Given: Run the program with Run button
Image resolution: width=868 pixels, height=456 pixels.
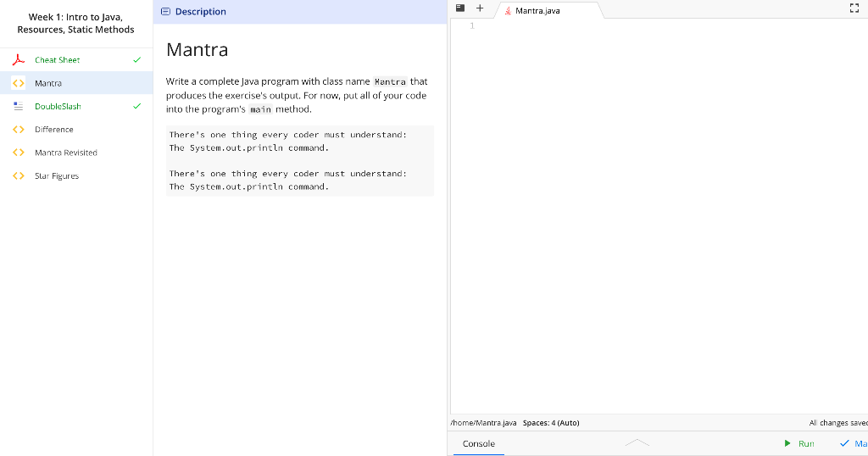Looking at the screenshot, I should point(799,443).
